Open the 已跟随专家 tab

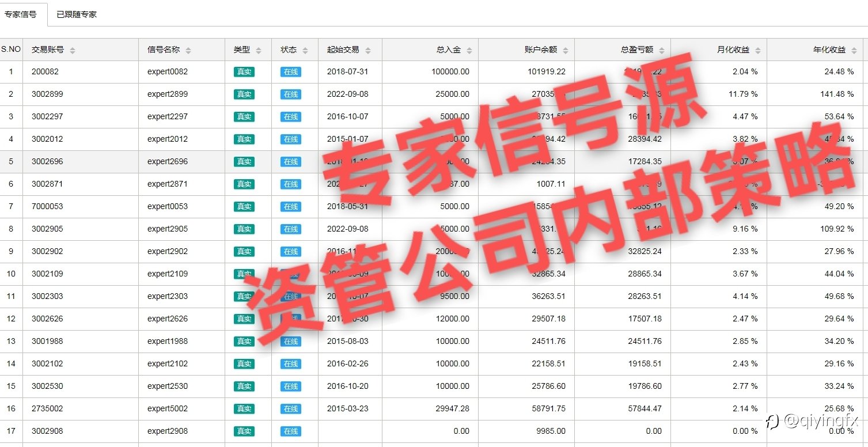pyautogui.click(x=77, y=14)
